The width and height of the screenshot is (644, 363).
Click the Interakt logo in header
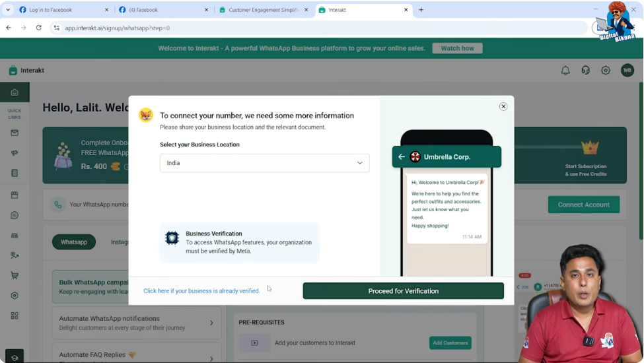pyautogui.click(x=26, y=71)
